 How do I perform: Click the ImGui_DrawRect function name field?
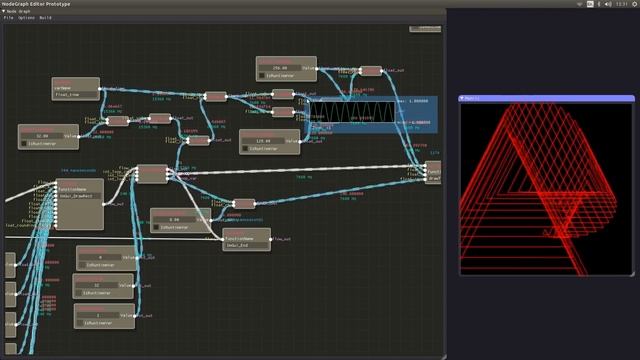click(80, 196)
